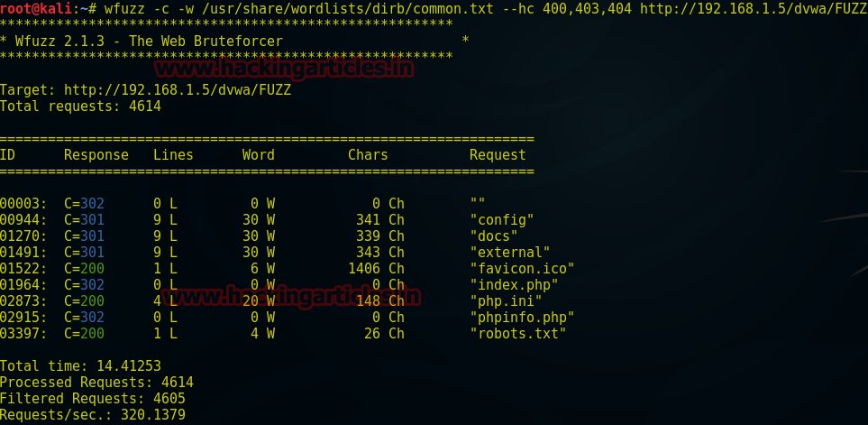The image size is (868, 425).
Task: Click the C=301 code in docs row
Action: click(84, 236)
